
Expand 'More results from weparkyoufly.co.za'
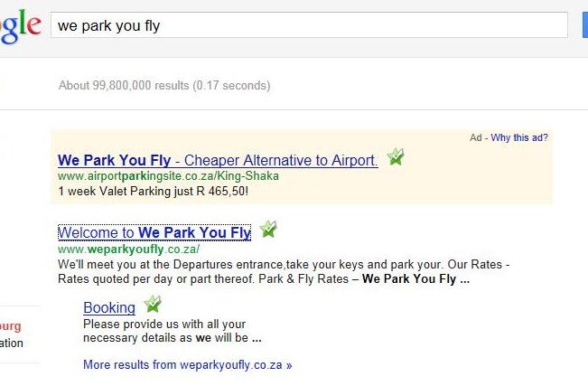(x=187, y=365)
